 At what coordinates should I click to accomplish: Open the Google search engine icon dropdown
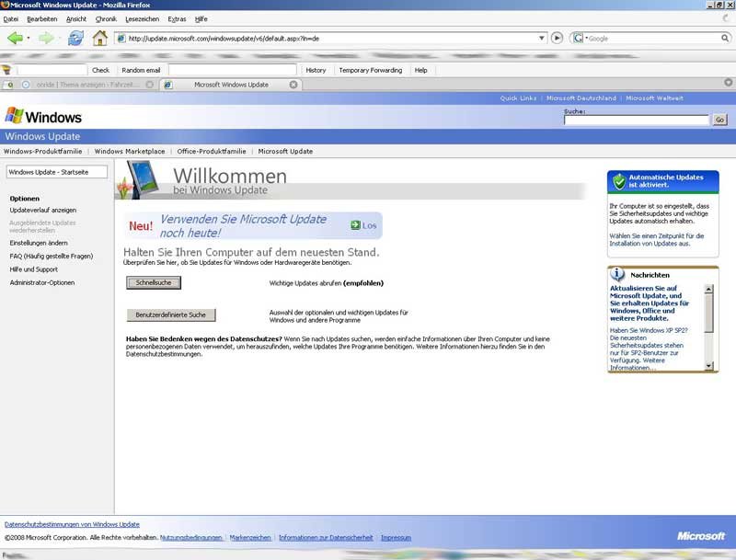tap(580, 38)
